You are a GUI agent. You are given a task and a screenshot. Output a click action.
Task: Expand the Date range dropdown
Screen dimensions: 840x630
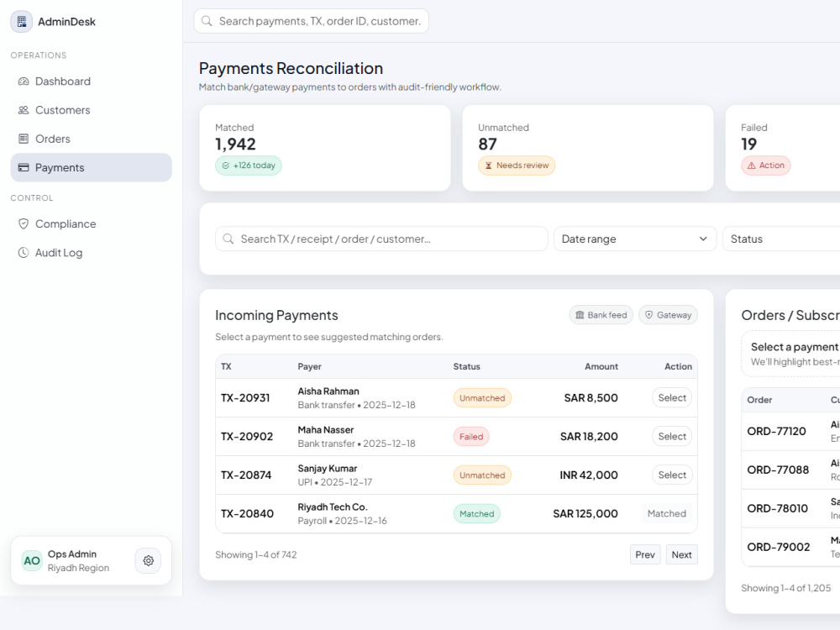(635, 239)
